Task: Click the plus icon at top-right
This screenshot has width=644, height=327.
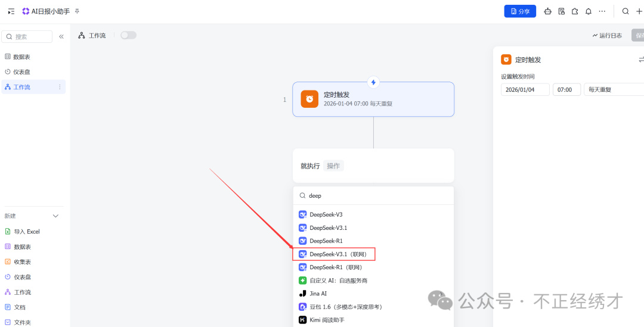Action: pos(639,11)
